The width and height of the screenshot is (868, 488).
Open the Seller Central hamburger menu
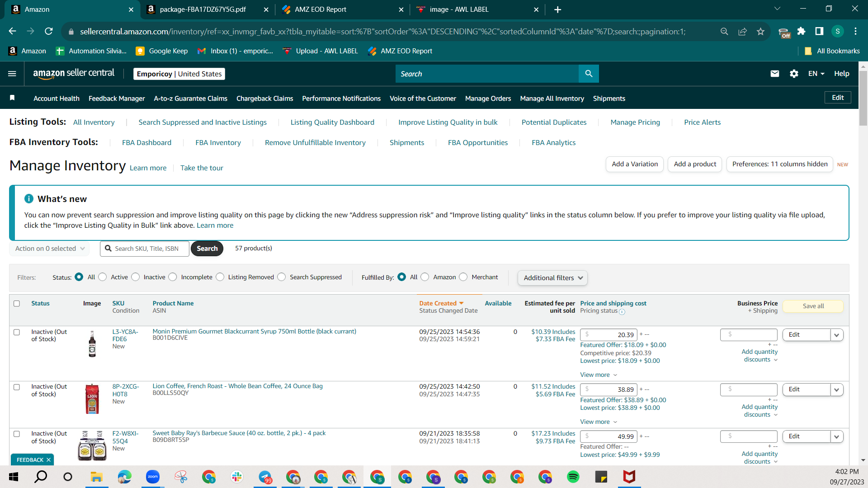(x=12, y=74)
